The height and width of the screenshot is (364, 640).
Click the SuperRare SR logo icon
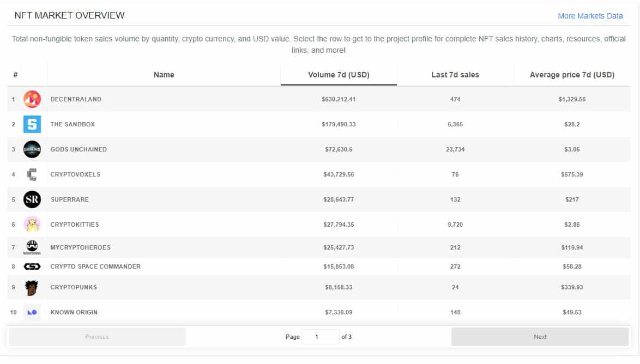pyautogui.click(x=32, y=199)
